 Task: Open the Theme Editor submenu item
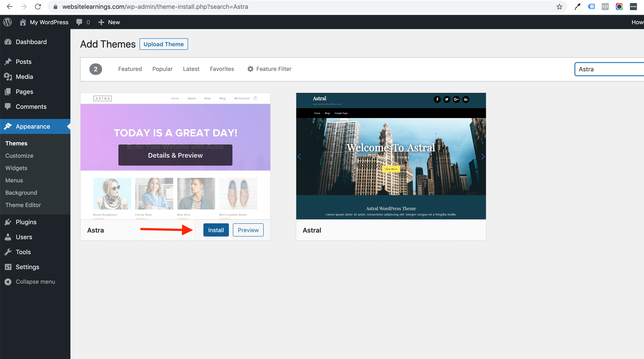coord(23,205)
